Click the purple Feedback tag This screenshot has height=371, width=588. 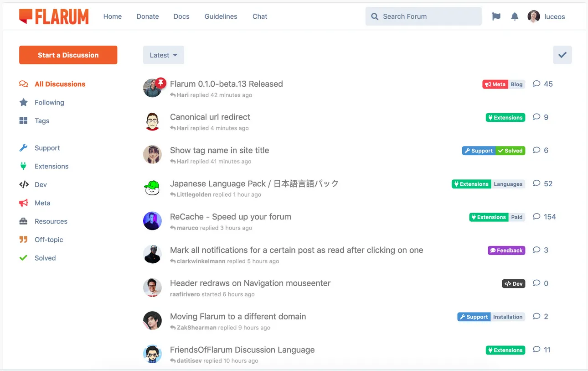(x=506, y=251)
